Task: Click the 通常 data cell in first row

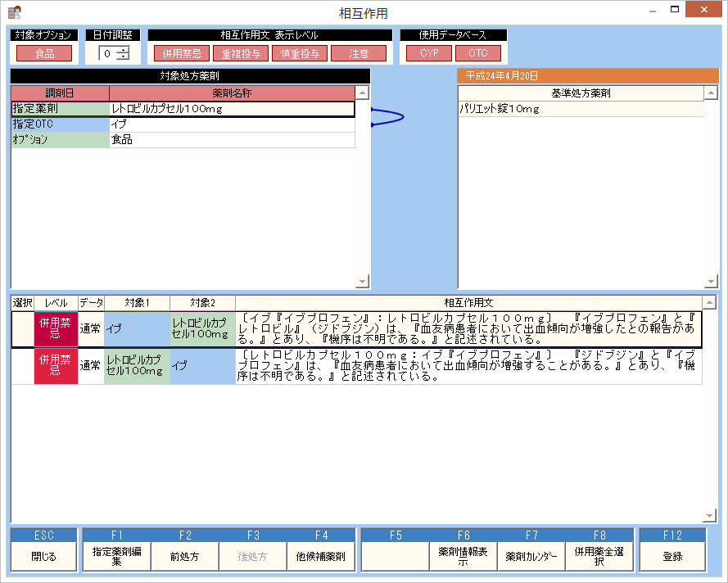Action: tap(91, 329)
